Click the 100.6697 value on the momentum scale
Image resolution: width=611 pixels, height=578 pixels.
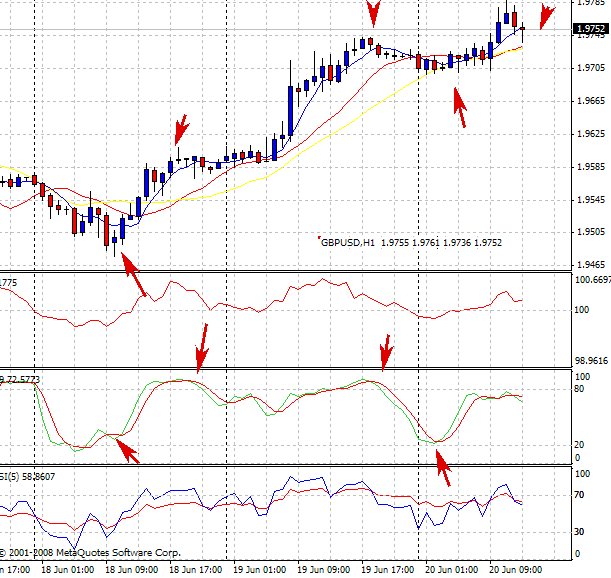(x=590, y=280)
